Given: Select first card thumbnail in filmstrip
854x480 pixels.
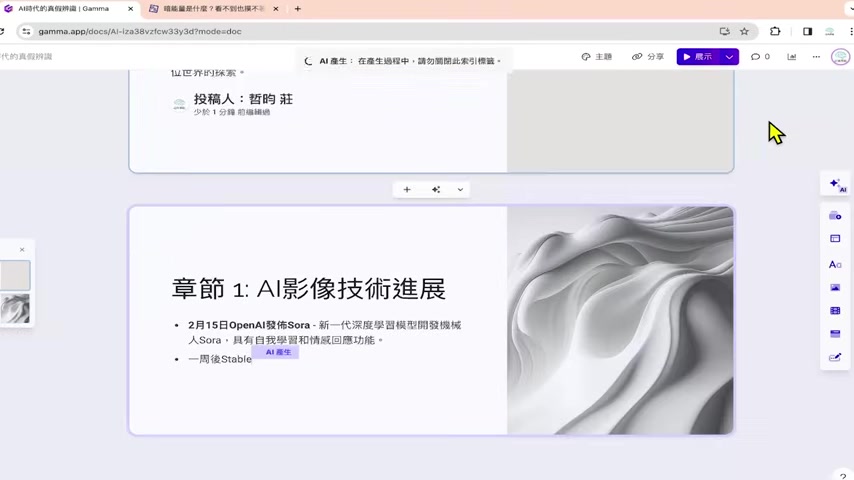Looking at the screenshot, I should (15, 275).
